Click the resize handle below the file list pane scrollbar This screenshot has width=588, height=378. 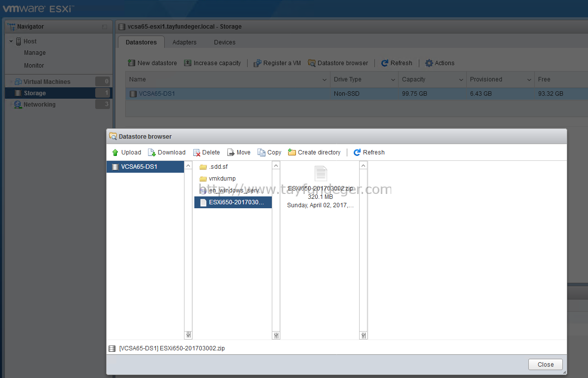coord(276,335)
